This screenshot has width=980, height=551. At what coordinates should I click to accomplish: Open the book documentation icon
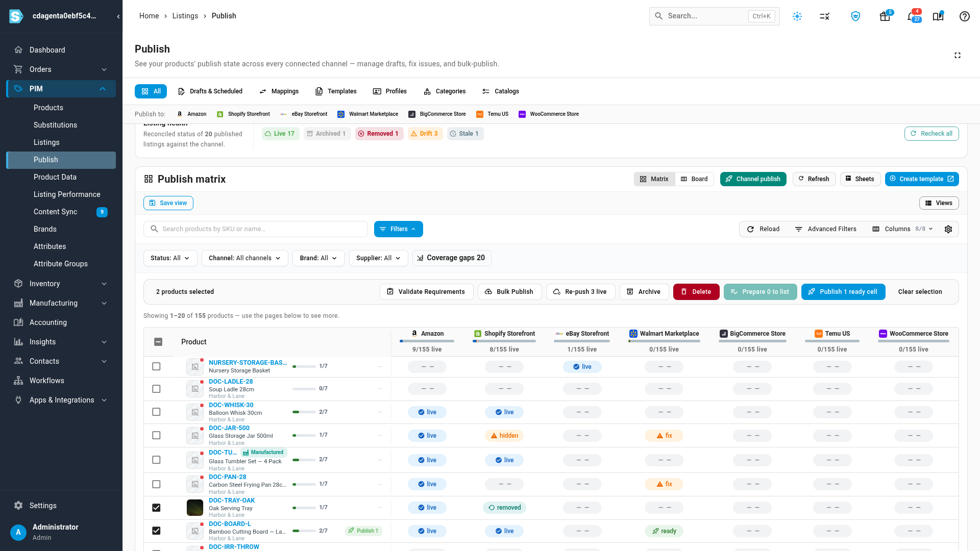coord(938,16)
